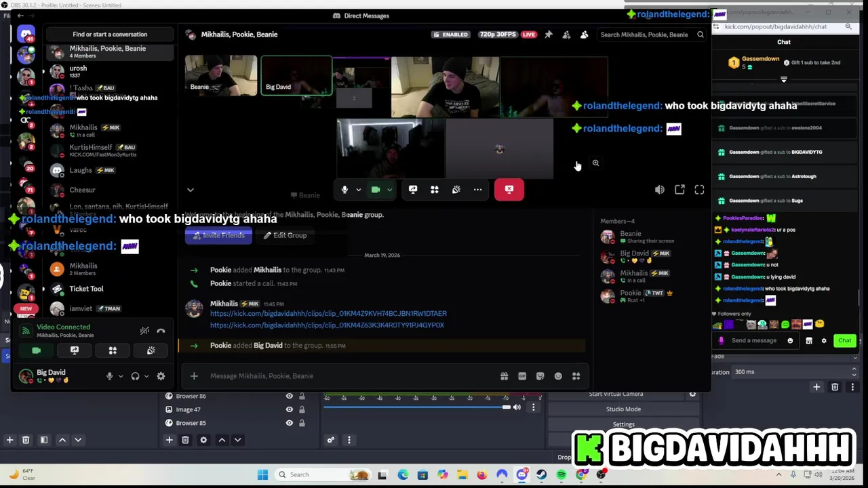Toggle visibility of Image 47 source in OBS

point(290,409)
